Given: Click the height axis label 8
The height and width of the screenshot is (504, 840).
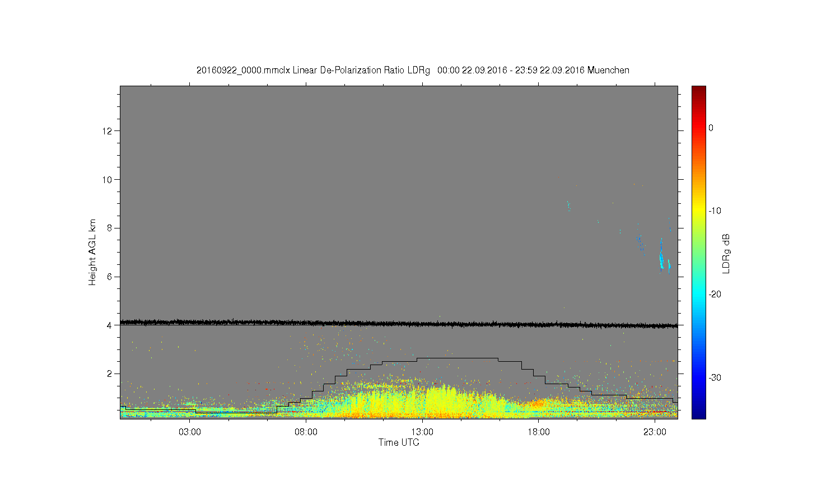Looking at the screenshot, I should 111,228.
